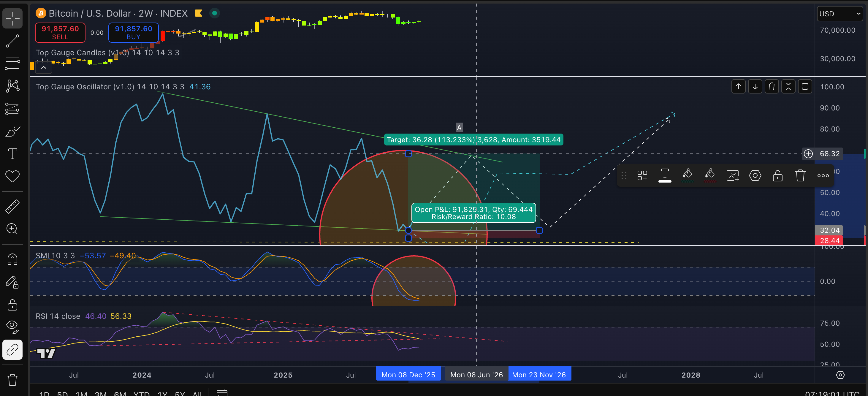Toggle magnet mode snapping
The image size is (868, 396).
(12, 259)
